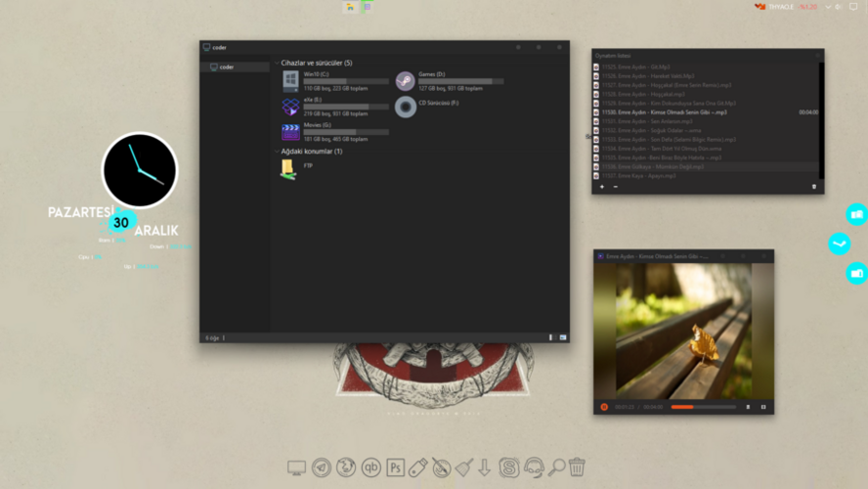868x489 pixels.
Task: Clear the playlist with the trash icon
Action: [813, 187]
